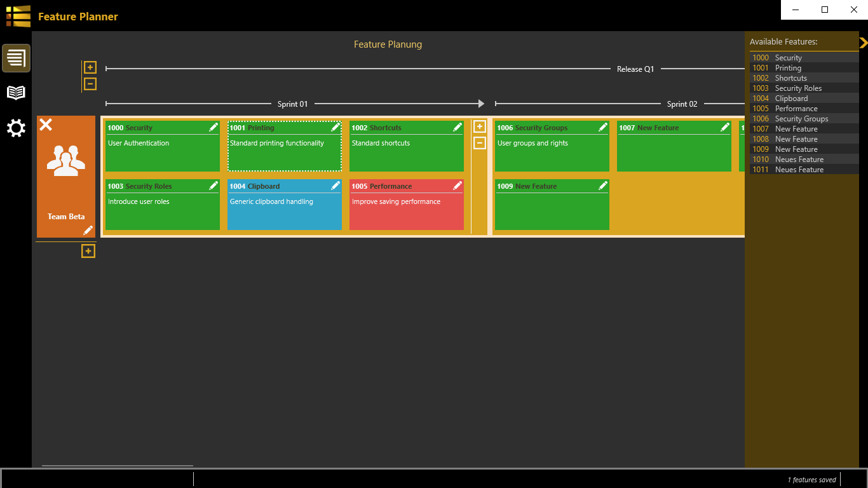Click 'Introduce user roles' description text
This screenshot has height=488, width=868.
139,201
